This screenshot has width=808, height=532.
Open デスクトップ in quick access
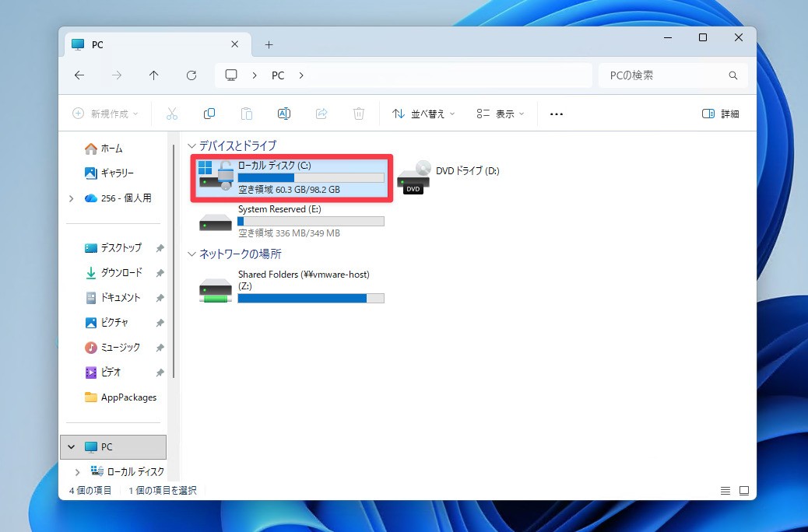(x=113, y=247)
